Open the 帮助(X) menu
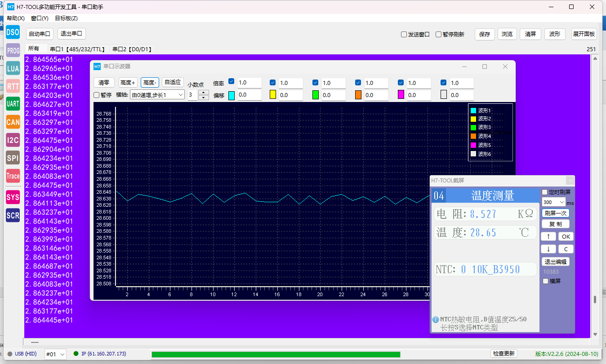 pyautogui.click(x=15, y=18)
